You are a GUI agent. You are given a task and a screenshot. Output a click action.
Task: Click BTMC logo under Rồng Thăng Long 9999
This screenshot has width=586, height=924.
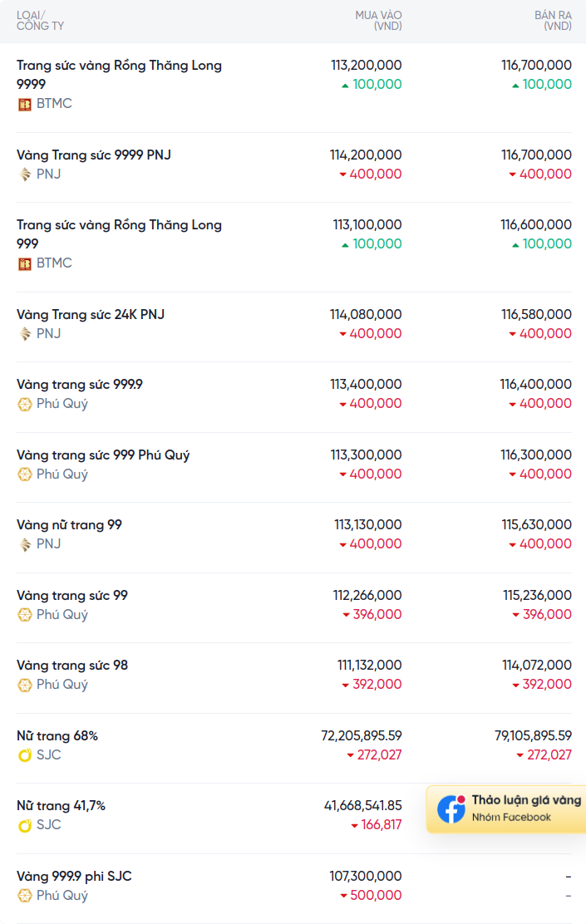click(x=25, y=105)
